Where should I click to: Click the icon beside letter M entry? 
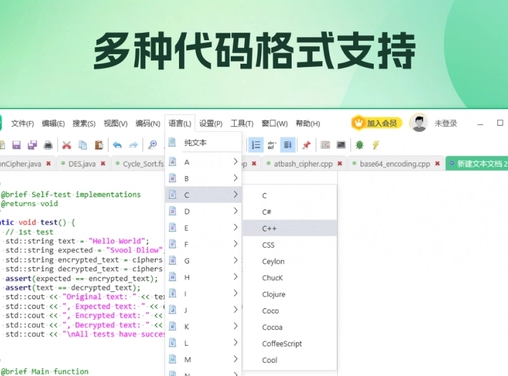(x=172, y=359)
